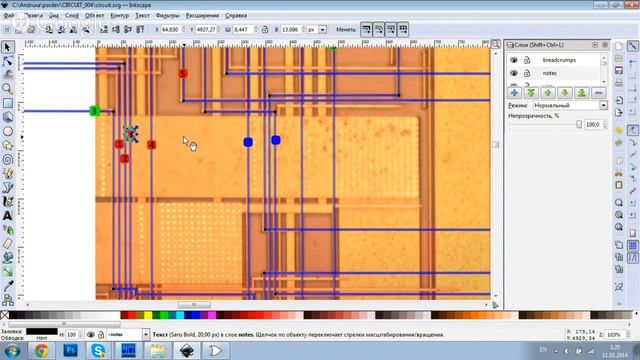Viewport: 640px width, 360px height.
Task: Select the Zoom tool in toolbox
Action: tap(7, 89)
